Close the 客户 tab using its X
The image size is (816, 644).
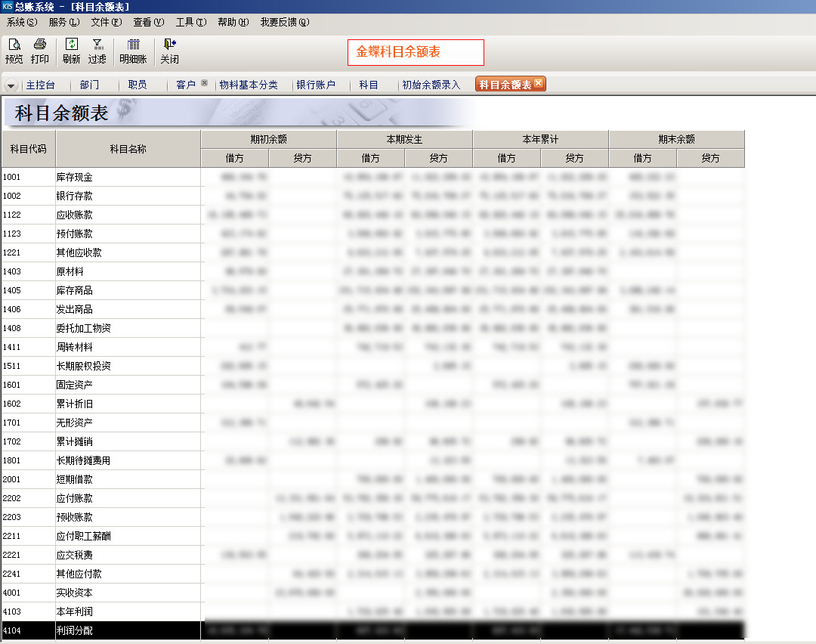click(x=204, y=84)
